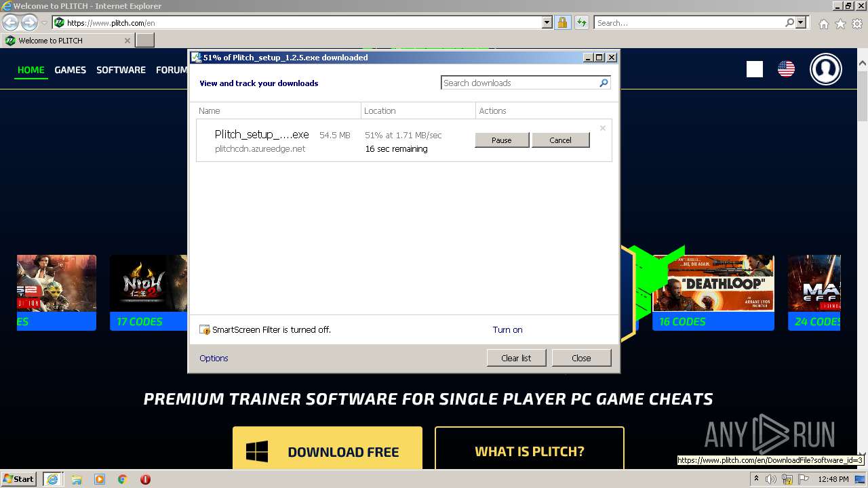The height and width of the screenshot is (488, 868).
Task: Open the address bar autocomplete dropdown
Action: point(547,22)
